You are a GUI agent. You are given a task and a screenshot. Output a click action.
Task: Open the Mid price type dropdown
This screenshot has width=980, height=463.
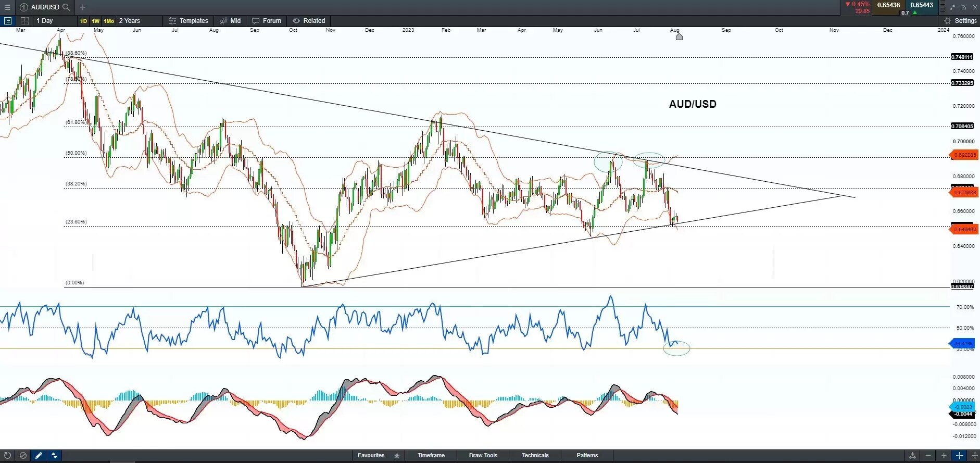(x=230, y=21)
